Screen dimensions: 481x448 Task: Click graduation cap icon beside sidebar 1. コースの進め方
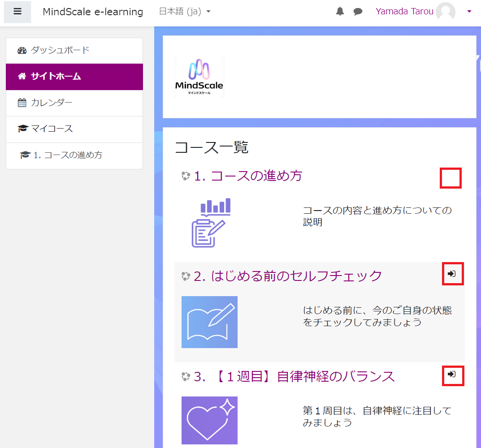click(x=25, y=155)
